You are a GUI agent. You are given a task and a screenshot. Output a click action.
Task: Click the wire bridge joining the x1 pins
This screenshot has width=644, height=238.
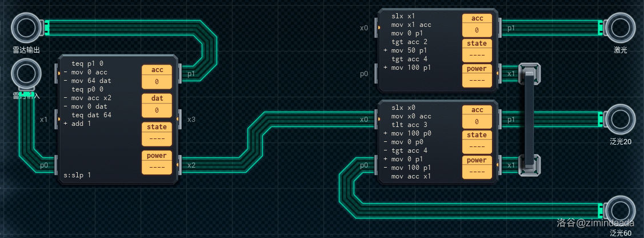tap(531, 119)
